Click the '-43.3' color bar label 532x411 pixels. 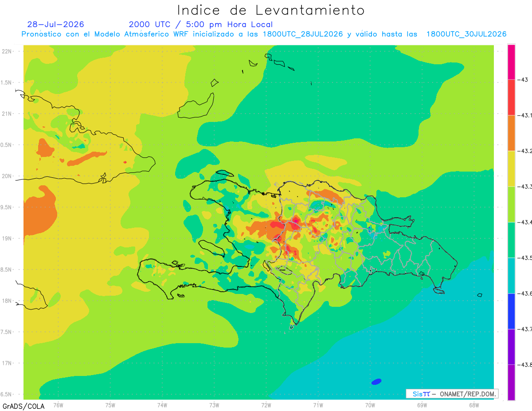[525, 186]
